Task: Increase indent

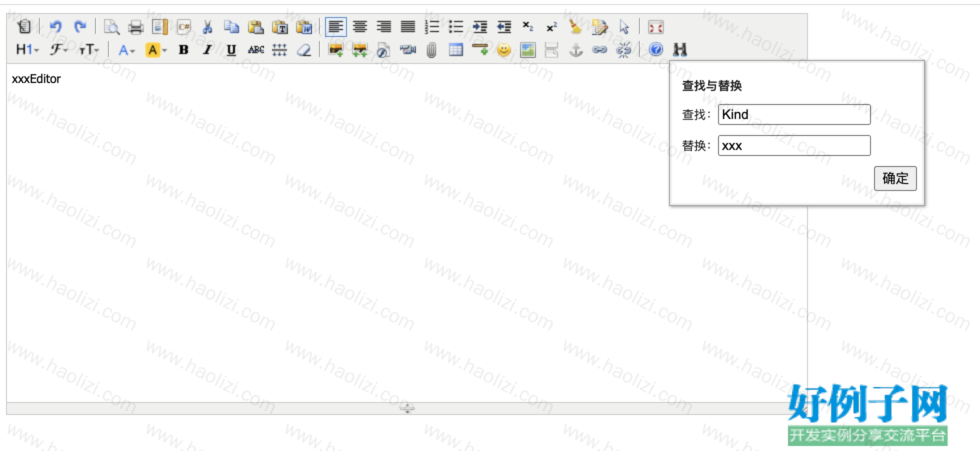Action: pyautogui.click(x=480, y=26)
